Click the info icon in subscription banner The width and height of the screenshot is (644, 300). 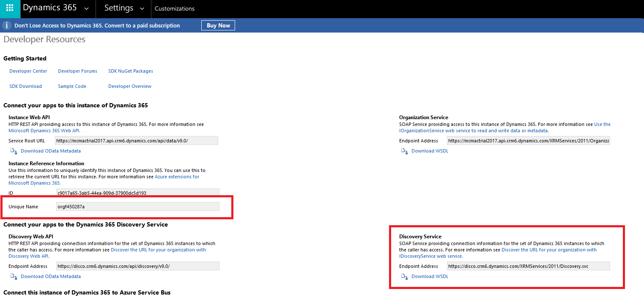7,25
